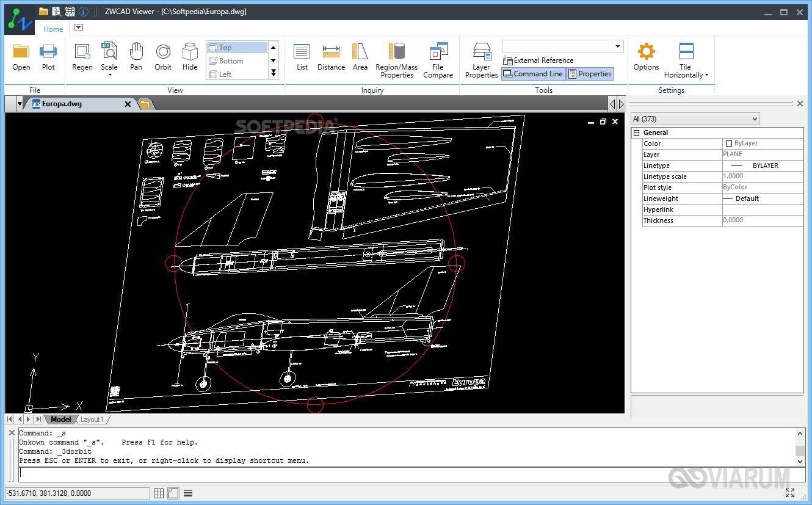812x505 pixels.
Task: Expand the Scale dropdown arrow
Action: [x=110, y=75]
